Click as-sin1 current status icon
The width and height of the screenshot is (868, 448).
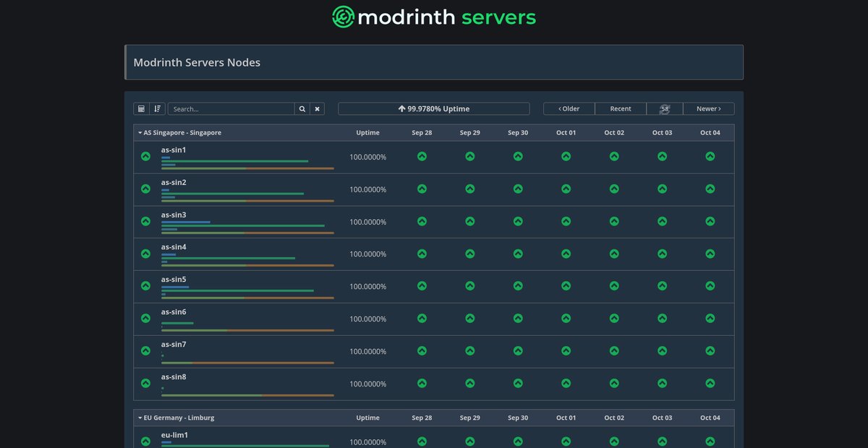point(145,156)
